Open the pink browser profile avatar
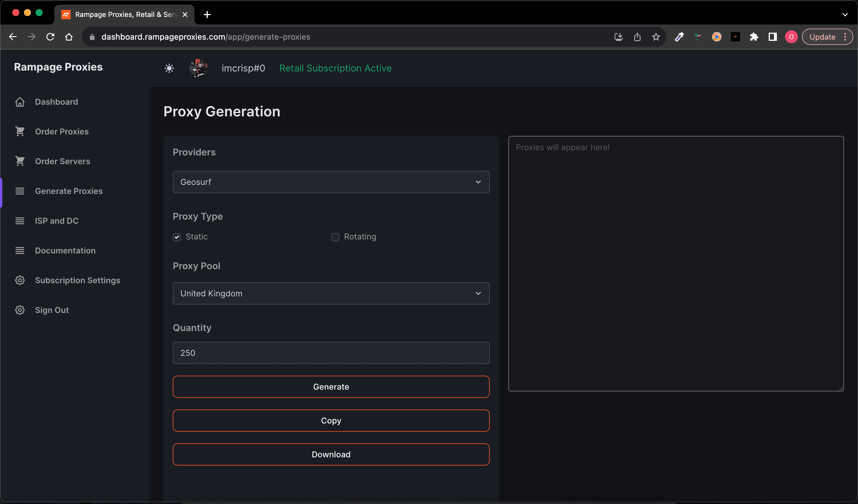 tap(791, 37)
